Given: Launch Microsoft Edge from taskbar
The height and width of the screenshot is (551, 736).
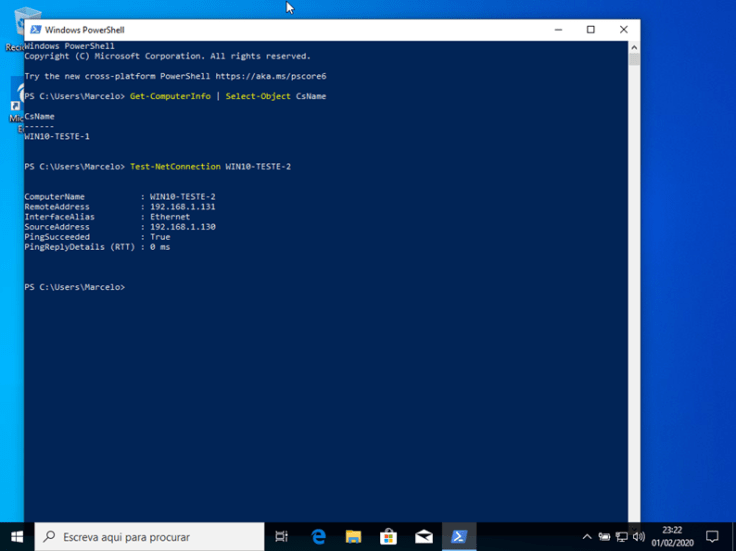Looking at the screenshot, I should tap(318, 536).
